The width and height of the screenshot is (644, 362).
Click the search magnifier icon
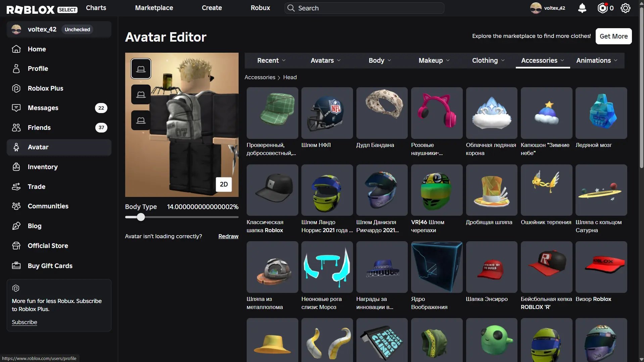click(x=291, y=8)
